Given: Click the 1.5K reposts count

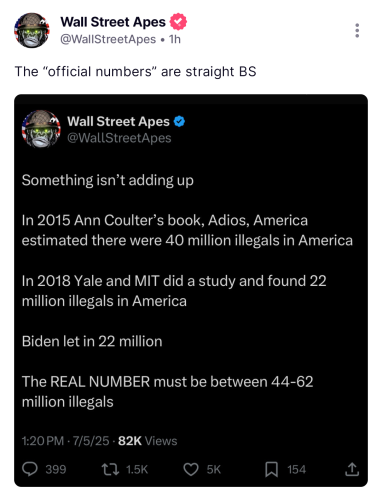Looking at the screenshot, I should (x=137, y=469).
